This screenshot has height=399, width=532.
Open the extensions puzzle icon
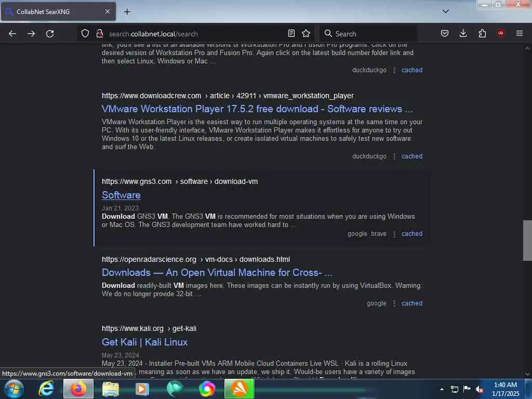pyautogui.click(x=482, y=33)
